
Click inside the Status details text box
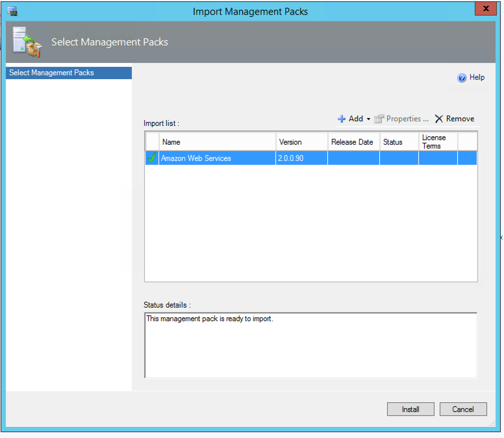point(311,346)
